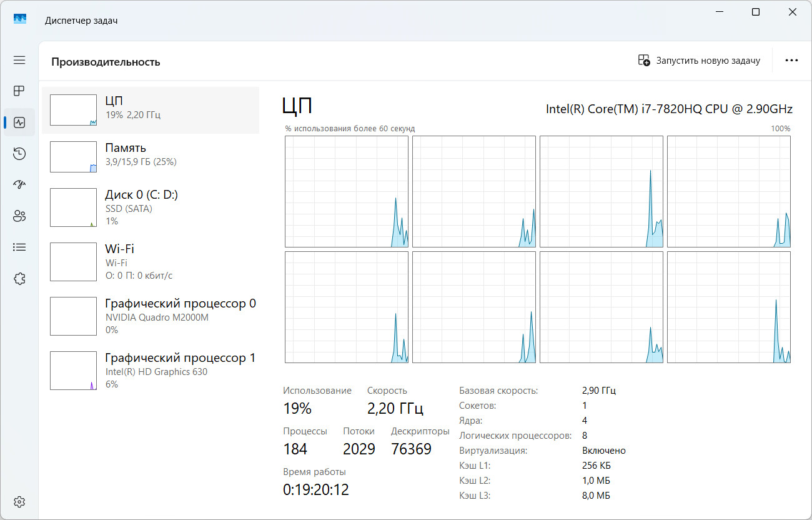Minimize the Диспетчер задач window

[x=719, y=12]
